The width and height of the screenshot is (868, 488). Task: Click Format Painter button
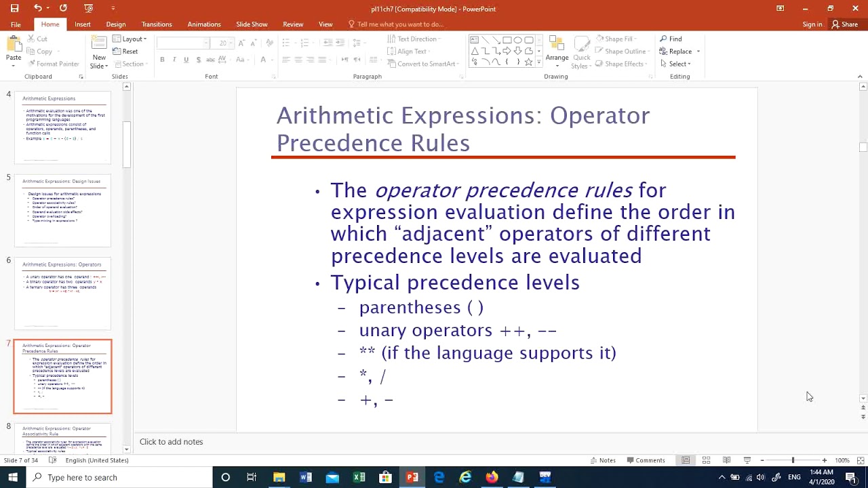(x=54, y=64)
